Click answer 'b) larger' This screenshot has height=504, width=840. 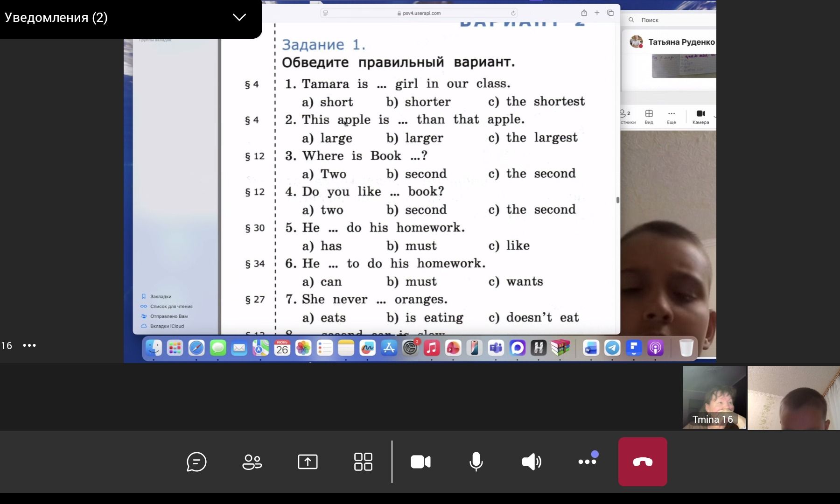(x=415, y=138)
